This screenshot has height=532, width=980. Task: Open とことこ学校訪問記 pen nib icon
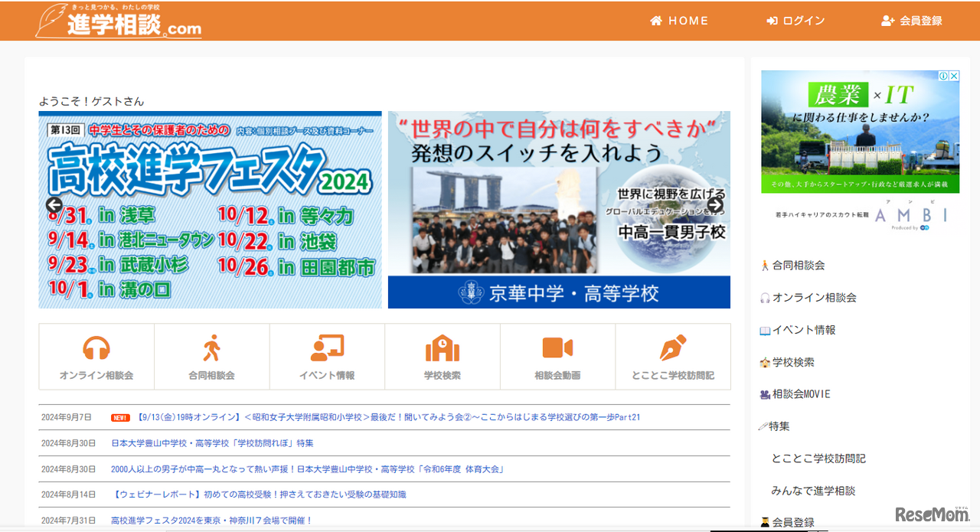coord(673,349)
